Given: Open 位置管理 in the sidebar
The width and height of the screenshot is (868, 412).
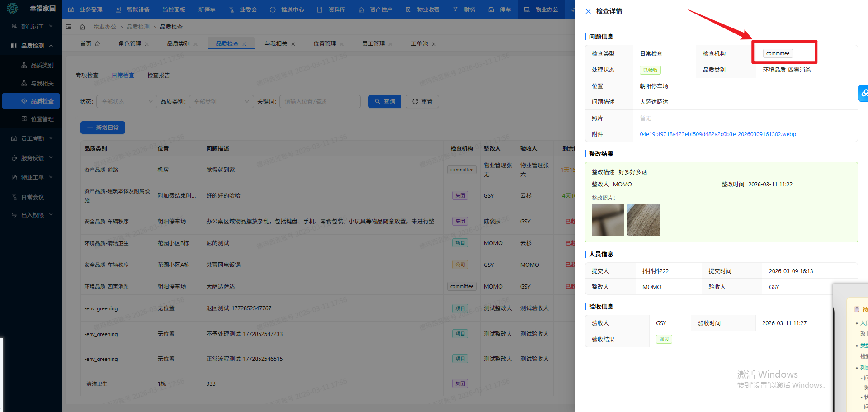Looking at the screenshot, I should point(42,119).
